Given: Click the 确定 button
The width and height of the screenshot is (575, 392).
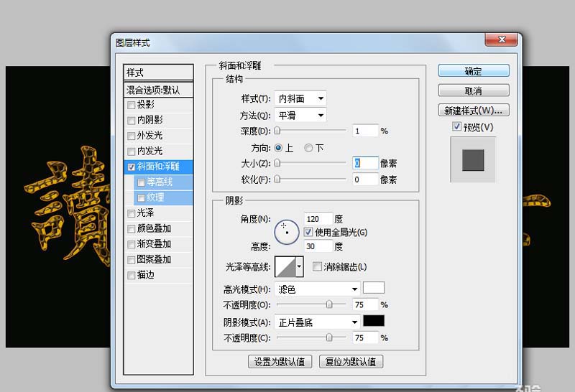Looking at the screenshot, I should pos(474,70).
